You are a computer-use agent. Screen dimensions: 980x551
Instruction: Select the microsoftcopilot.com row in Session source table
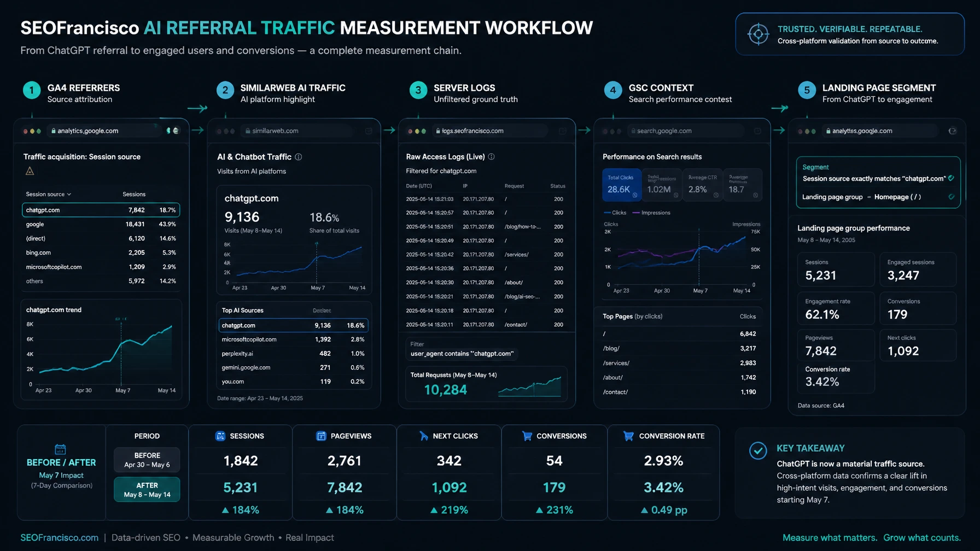tap(101, 267)
